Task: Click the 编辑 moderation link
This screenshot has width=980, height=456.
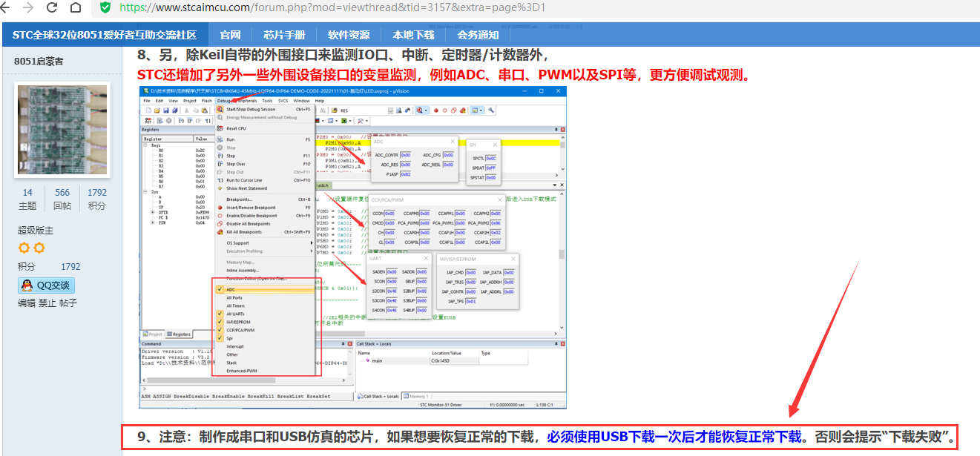Action: tap(27, 303)
